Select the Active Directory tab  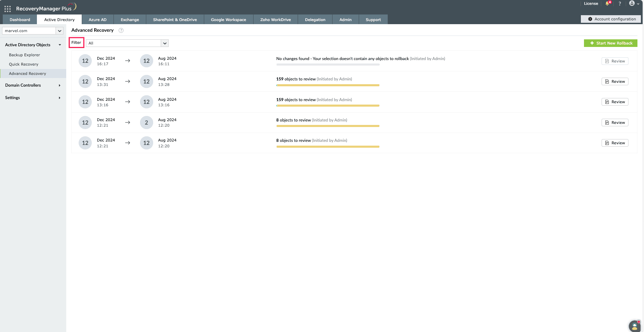coord(59,20)
